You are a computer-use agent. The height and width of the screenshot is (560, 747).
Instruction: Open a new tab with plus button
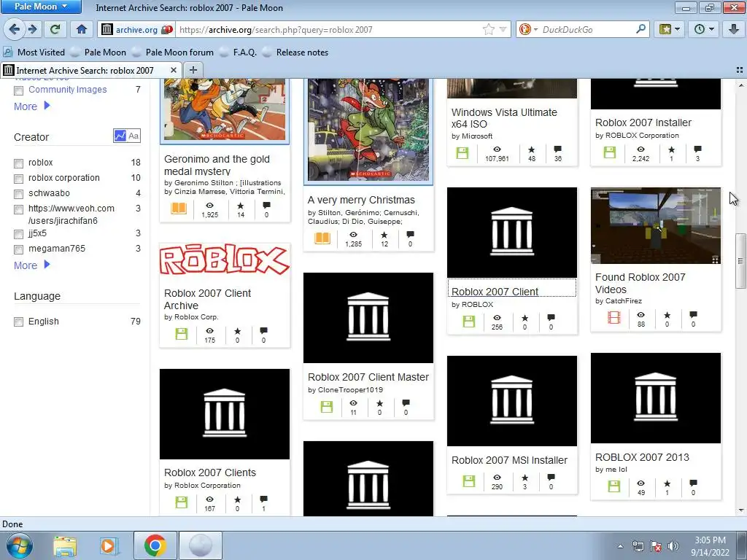193,70
